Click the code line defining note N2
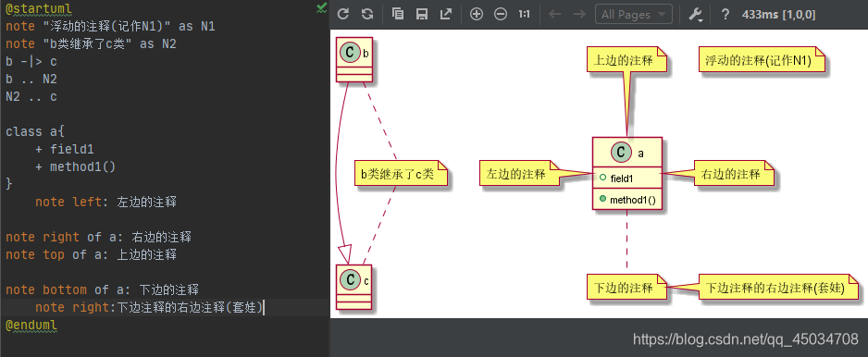 tap(92, 44)
